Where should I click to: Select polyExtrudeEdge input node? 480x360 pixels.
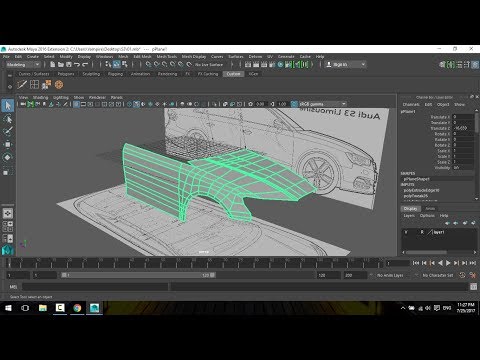[422, 190]
